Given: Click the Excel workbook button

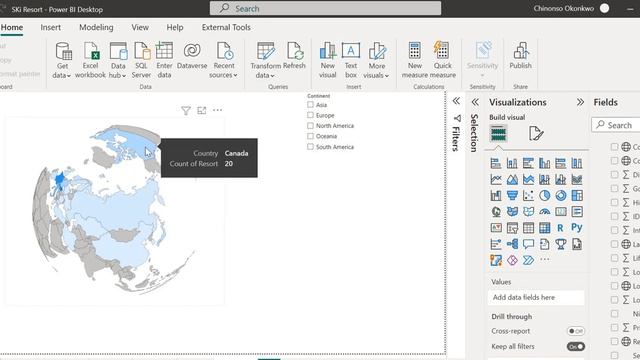Looking at the screenshot, I should [x=90, y=60].
